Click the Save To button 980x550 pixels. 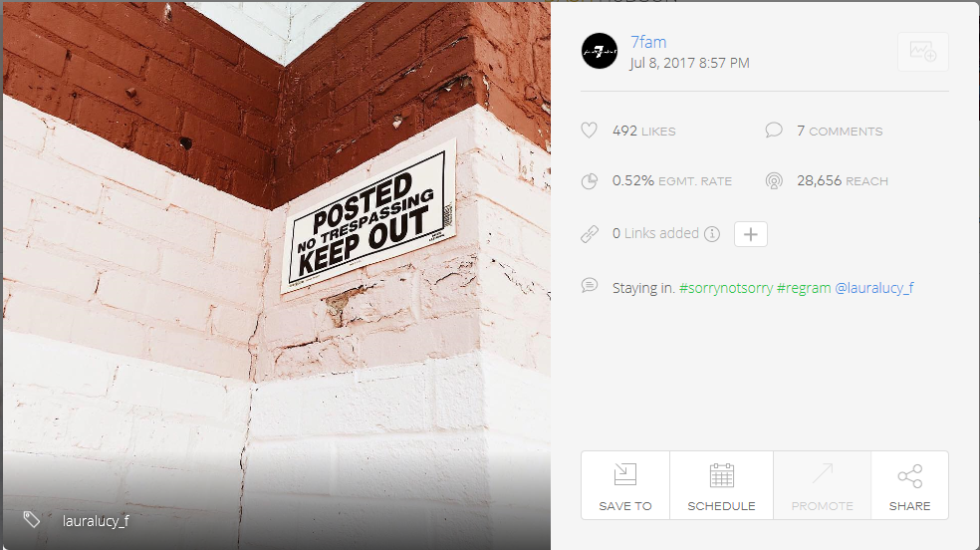click(x=625, y=485)
